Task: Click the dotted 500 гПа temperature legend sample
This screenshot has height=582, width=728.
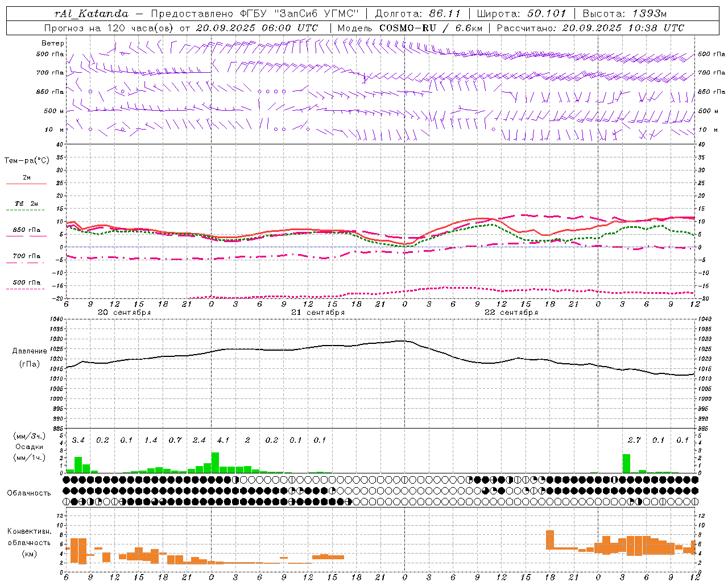Action: [26, 289]
